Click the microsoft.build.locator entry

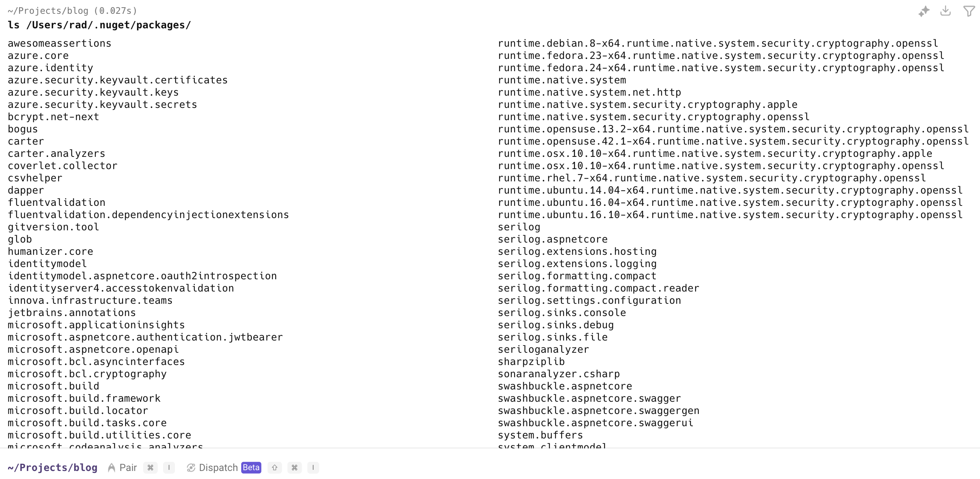click(x=78, y=411)
